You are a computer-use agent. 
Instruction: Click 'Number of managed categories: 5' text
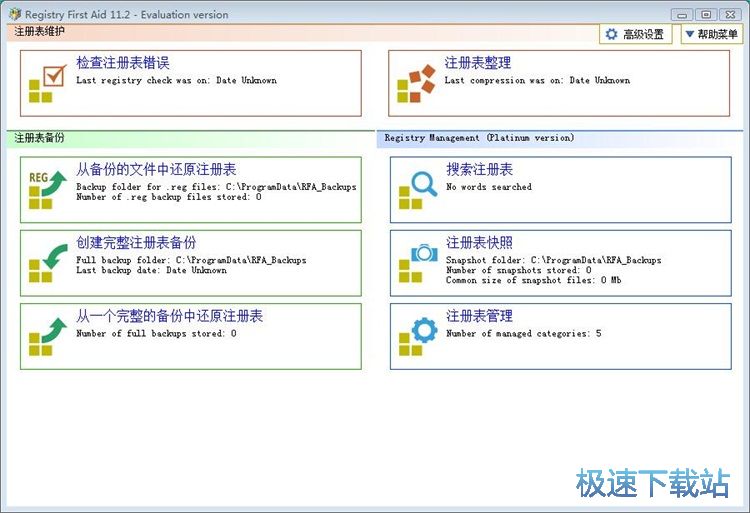coord(524,334)
